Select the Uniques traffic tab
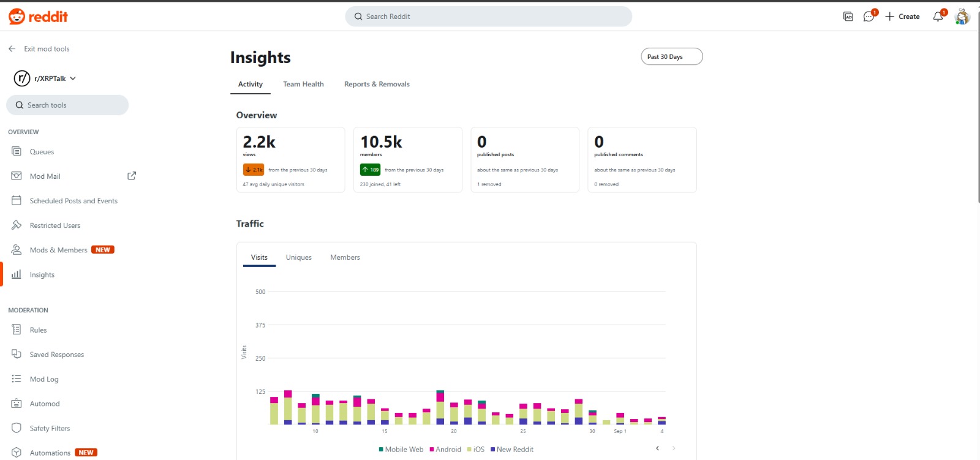980x460 pixels. tap(299, 257)
